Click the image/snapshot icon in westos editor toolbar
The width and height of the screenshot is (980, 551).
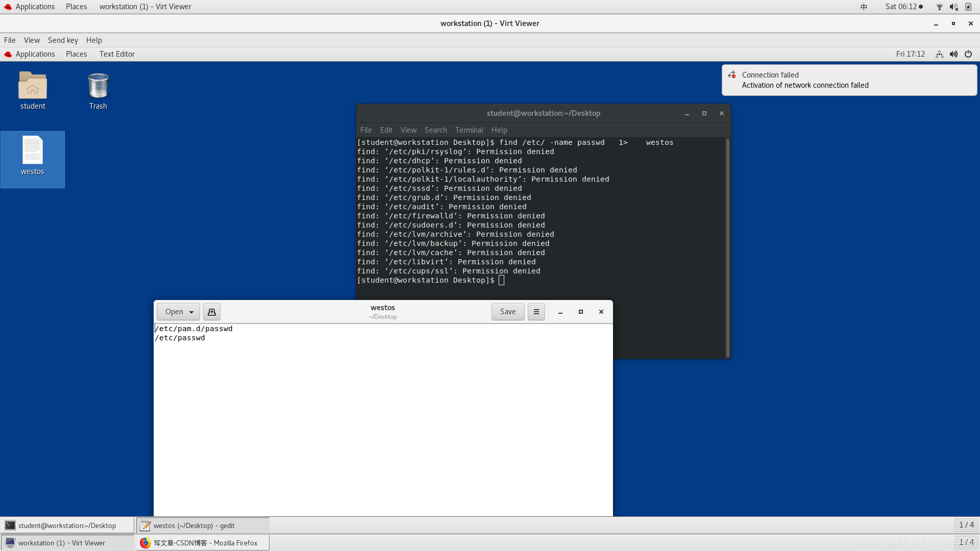click(x=211, y=312)
